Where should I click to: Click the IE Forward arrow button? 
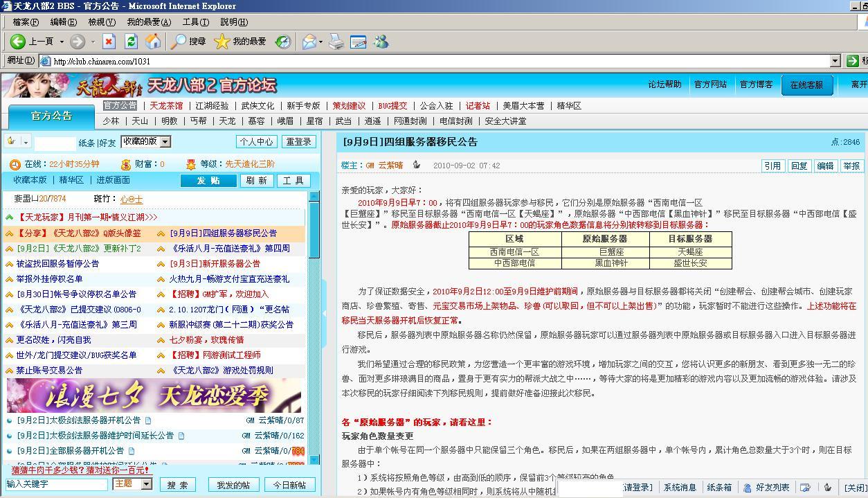(x=78, y=42)
